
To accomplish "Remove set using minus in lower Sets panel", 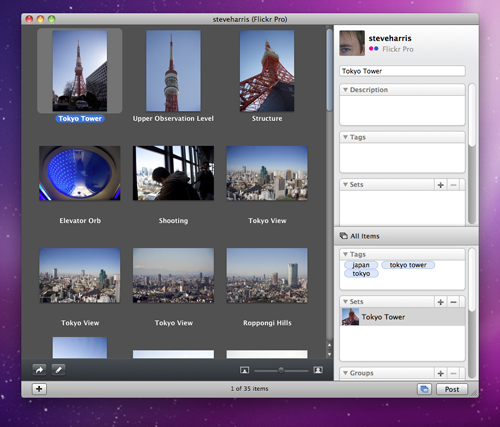I will (x=453, y=302).
